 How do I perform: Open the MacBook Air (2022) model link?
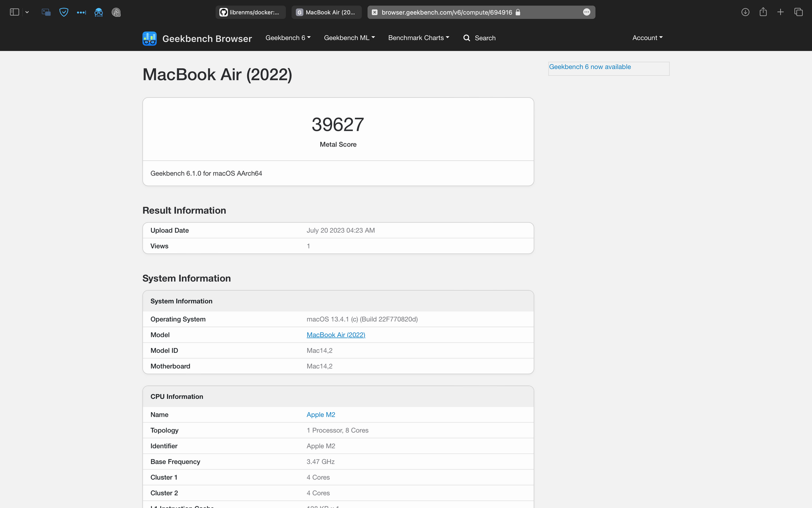point(336,335)
